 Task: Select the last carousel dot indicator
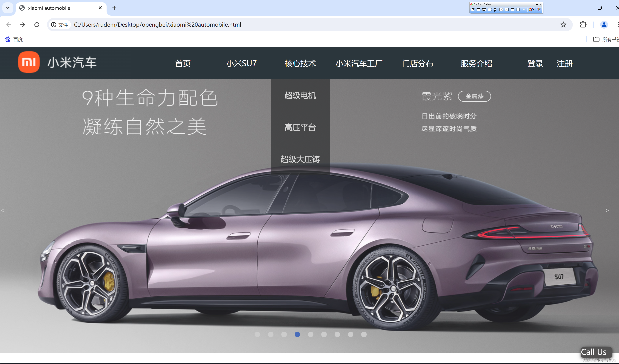tap(364, 334)
